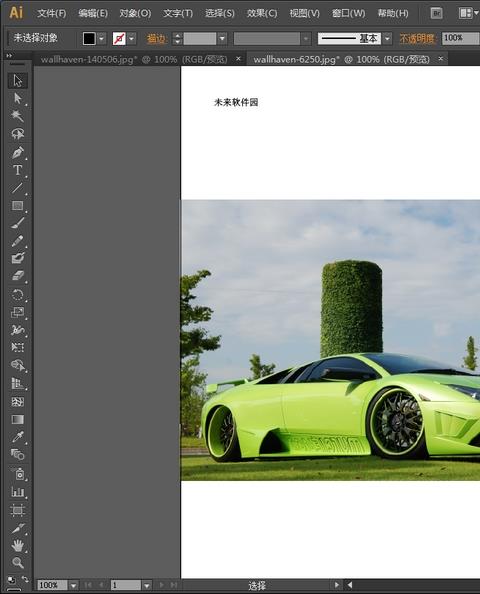The width and height of the screenshot is (480, 594).
Task: Select the Shape Builder tool
Action: pyautogui.click(x=17, y=365)
